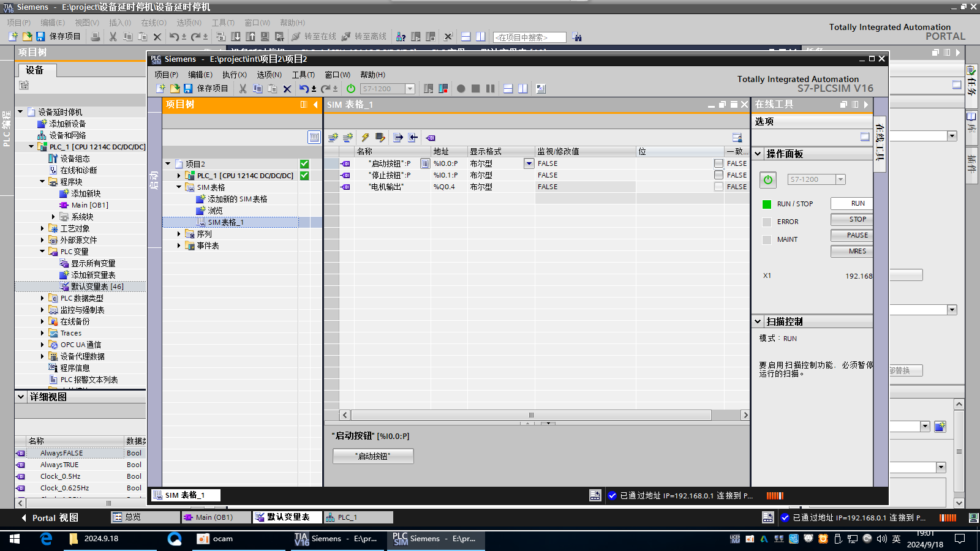
Task: Click new project icon in PLCSIM toolbar
Action: click(x=160, y=89)
